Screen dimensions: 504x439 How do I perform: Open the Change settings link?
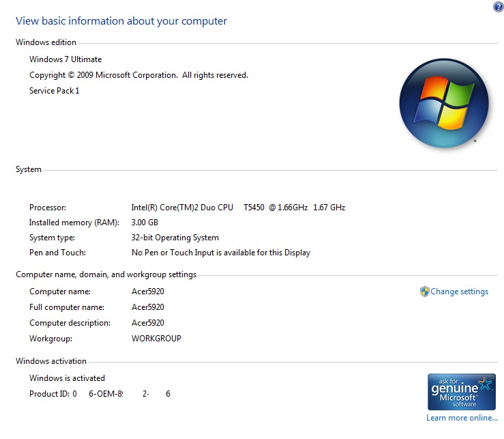[459, 292]
